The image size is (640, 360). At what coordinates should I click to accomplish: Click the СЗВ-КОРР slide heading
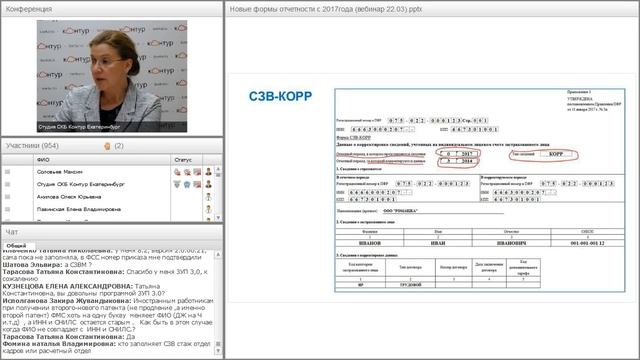point(280,96)
